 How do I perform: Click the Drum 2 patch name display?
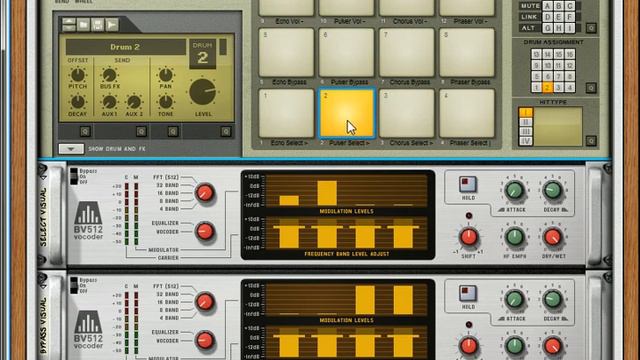[125, 47]
